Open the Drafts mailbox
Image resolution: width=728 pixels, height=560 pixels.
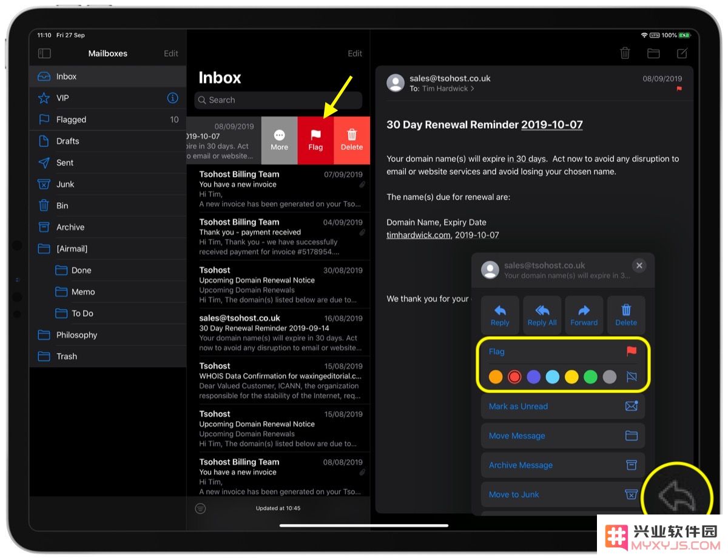[108, 141]
